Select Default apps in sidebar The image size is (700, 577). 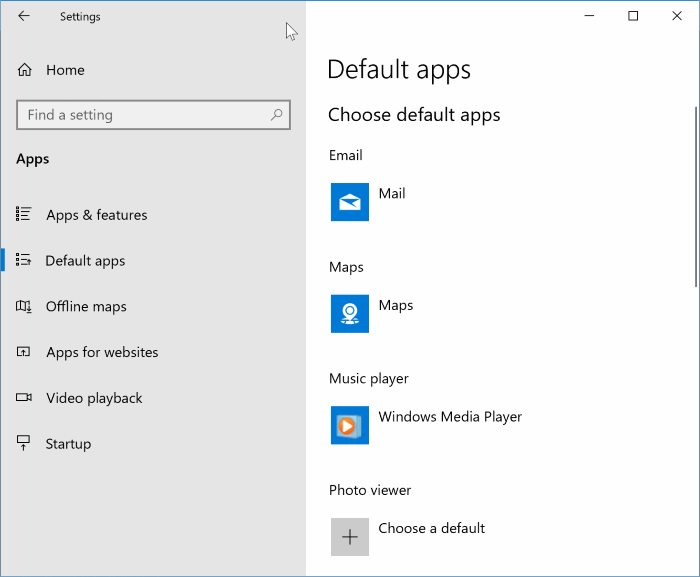85,261
